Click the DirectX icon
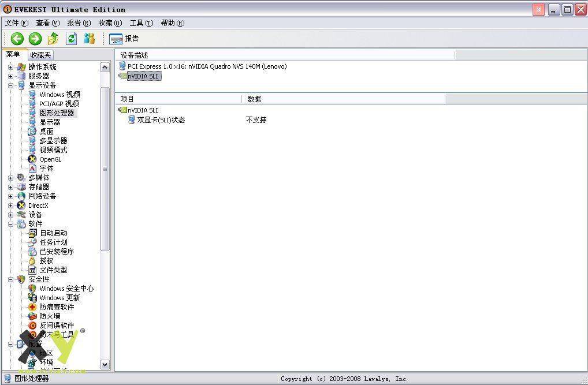This screenshot has width=588, height=385. pos(21,205)
